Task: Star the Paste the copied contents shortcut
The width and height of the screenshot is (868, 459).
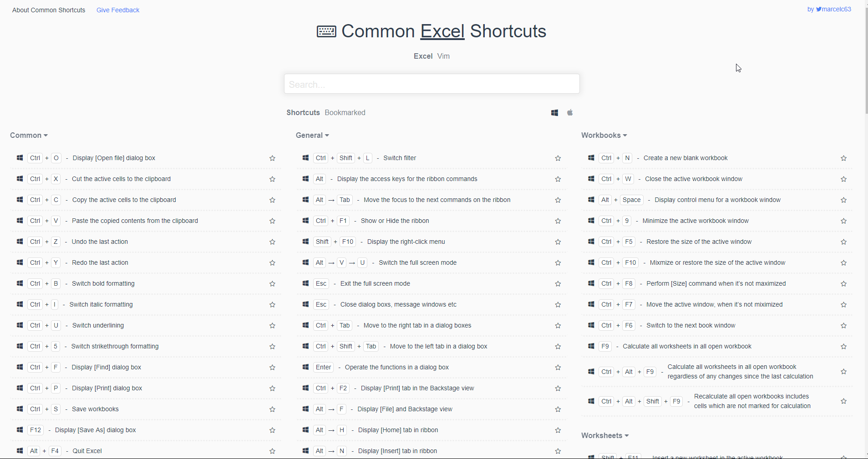Action: pyautogui.click(x=272, y=221)
